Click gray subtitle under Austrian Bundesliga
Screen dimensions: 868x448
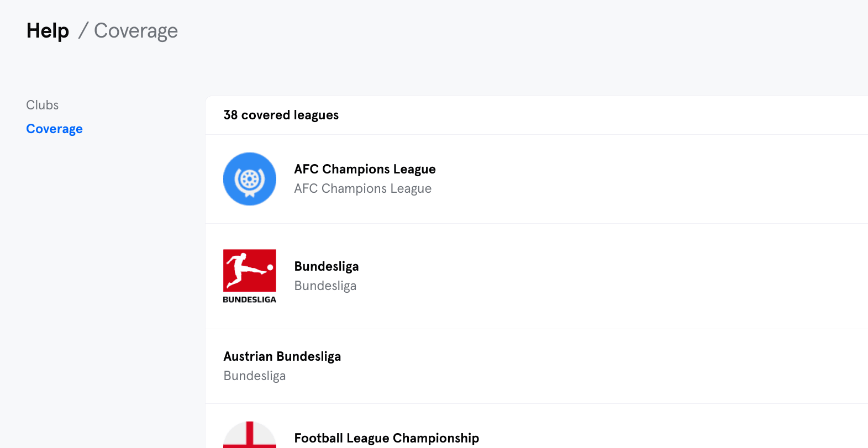(x=255, y=376)
